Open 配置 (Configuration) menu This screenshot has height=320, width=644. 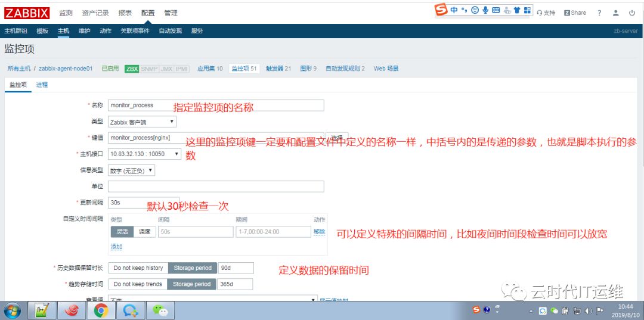pyautogui.click(x=148, y=13)
